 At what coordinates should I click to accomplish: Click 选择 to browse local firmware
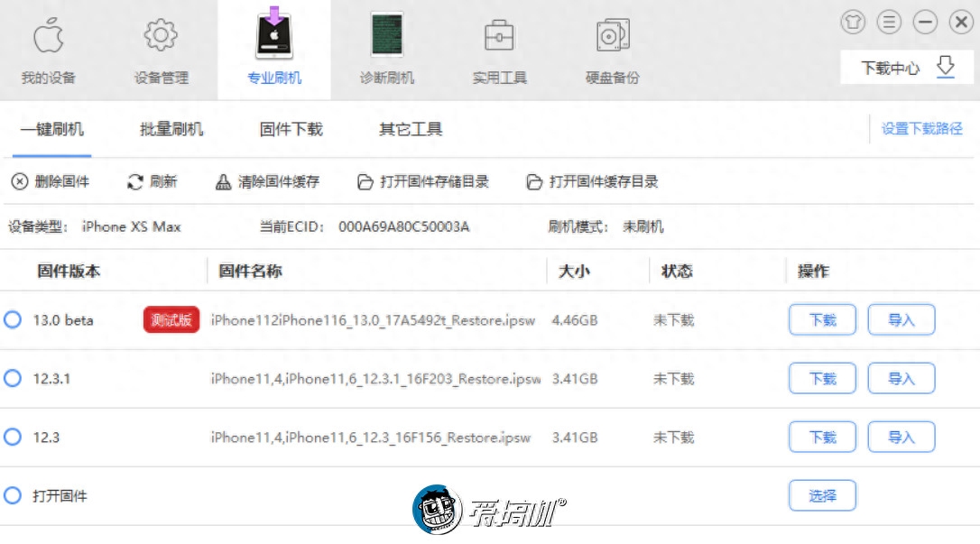822,494
